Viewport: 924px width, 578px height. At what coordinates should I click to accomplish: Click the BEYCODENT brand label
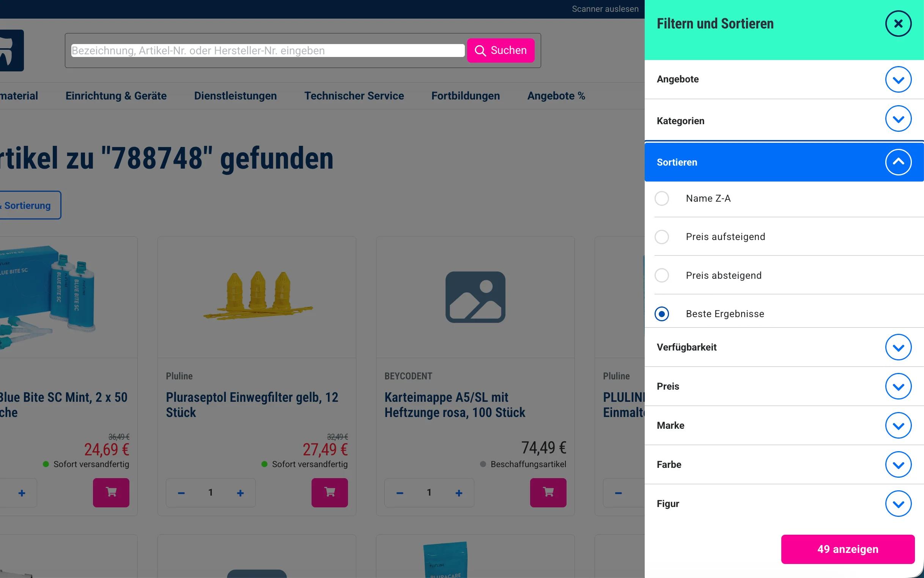(x=408, y=376)
